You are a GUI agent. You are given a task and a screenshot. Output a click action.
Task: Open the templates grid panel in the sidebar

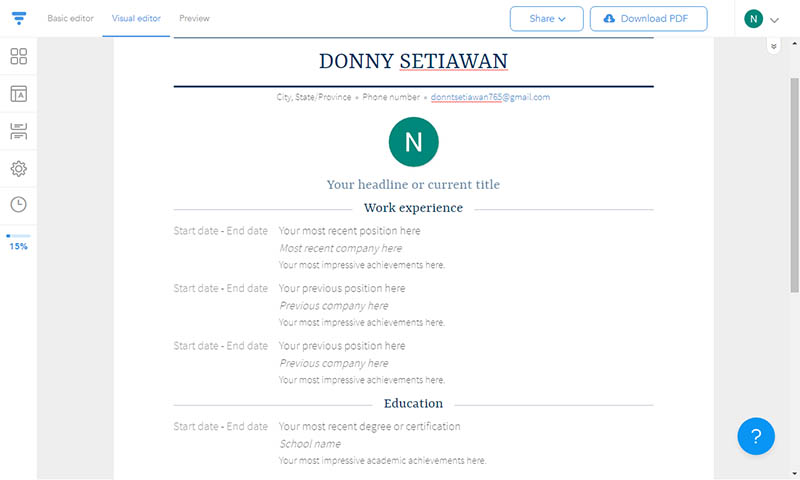[x=18, y=56]
